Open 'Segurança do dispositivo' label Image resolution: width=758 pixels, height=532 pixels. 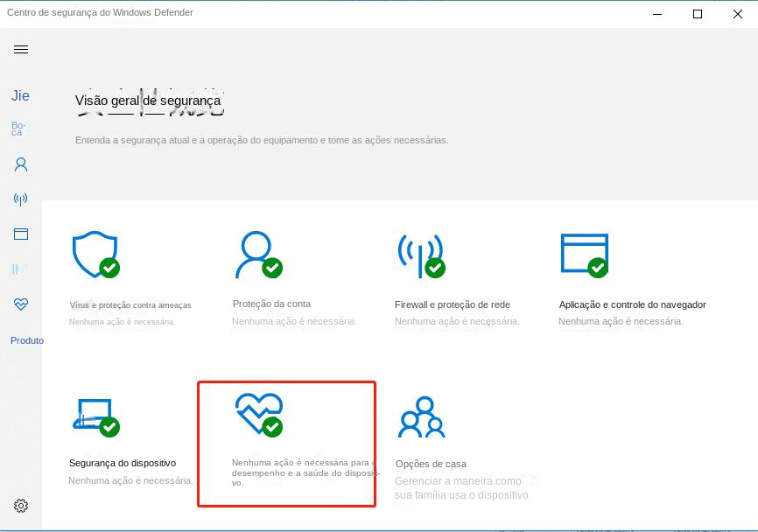123,463
